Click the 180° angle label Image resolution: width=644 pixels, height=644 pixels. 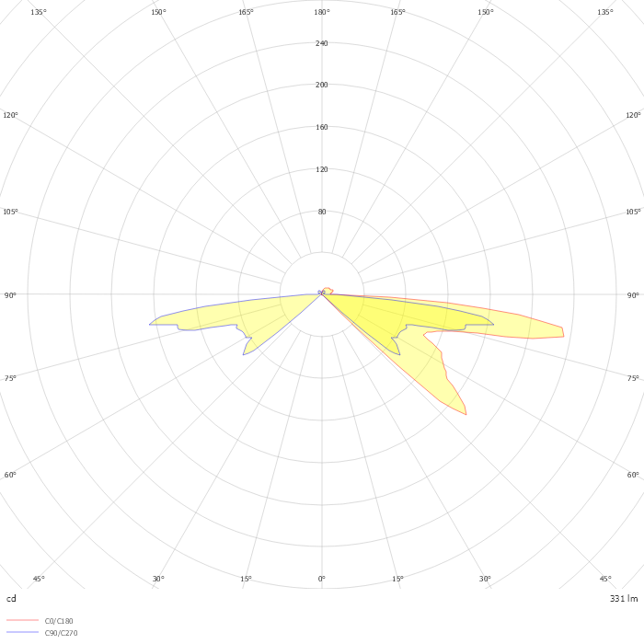[322, 12]
